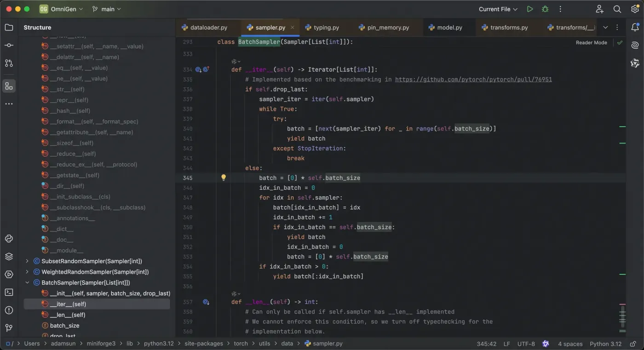Open the main branch dropdown

(107, 9)
